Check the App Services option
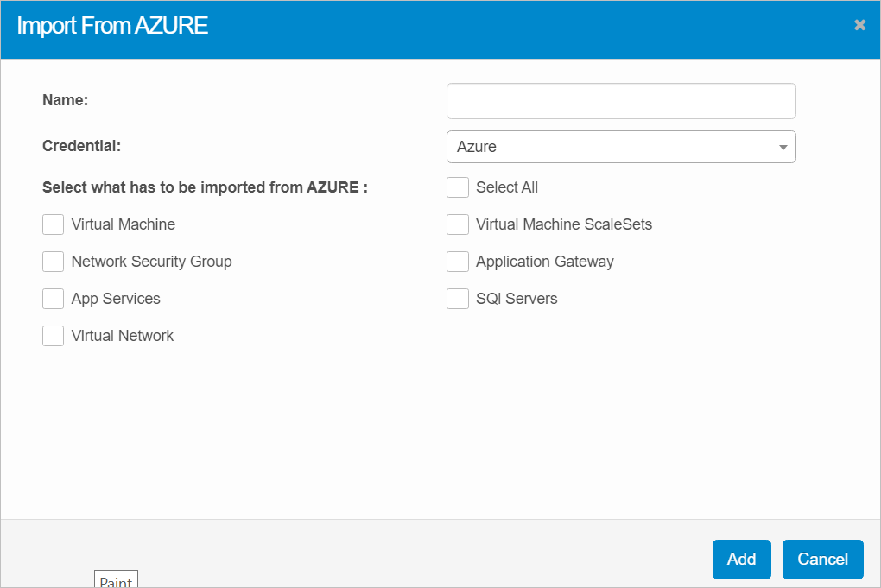Image resolution: width=881 pixels, height=588 pixels. (54, 299)
